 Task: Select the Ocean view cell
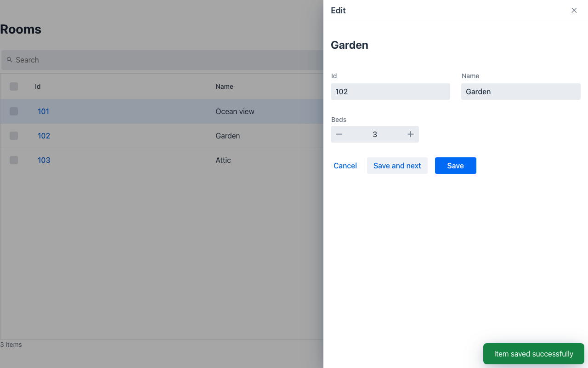point(235,111)
